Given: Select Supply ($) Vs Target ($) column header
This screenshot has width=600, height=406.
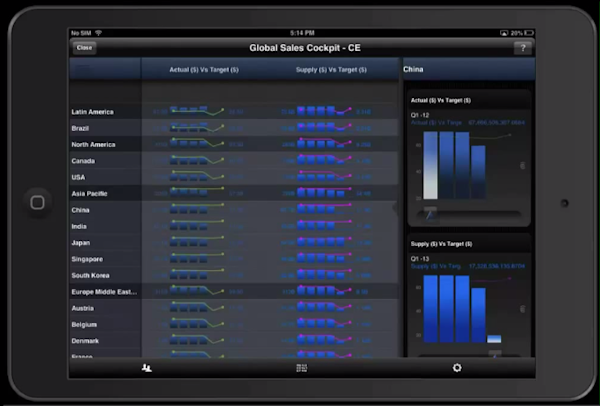Looking at the screenshot, I should pyautogui.click(x=333, y=70).
